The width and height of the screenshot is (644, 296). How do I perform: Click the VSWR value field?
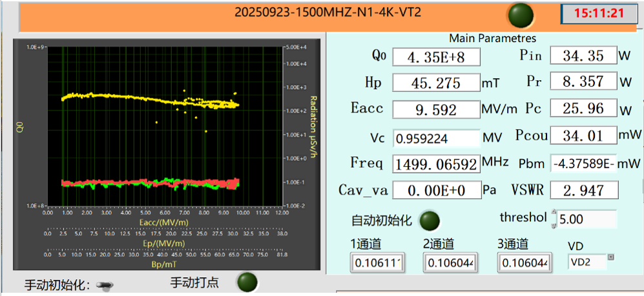click(x=584, y=190)
